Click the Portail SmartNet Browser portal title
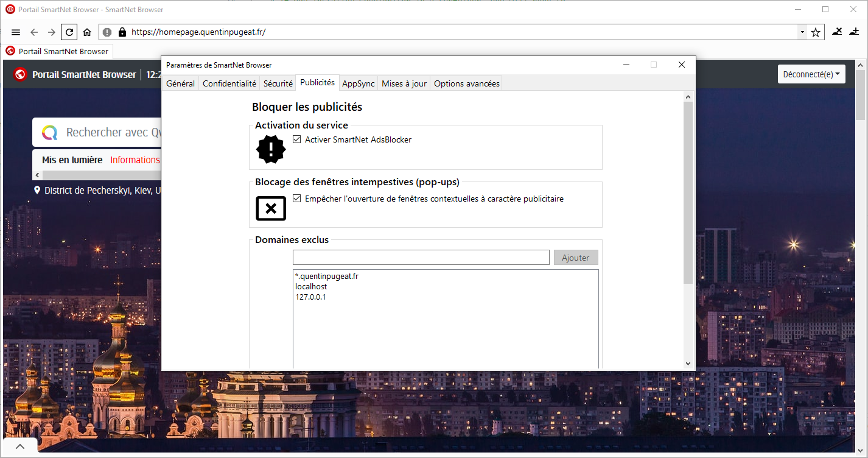Image resolution: width=868 pixels, height=458 pixels. coord(84,74)
